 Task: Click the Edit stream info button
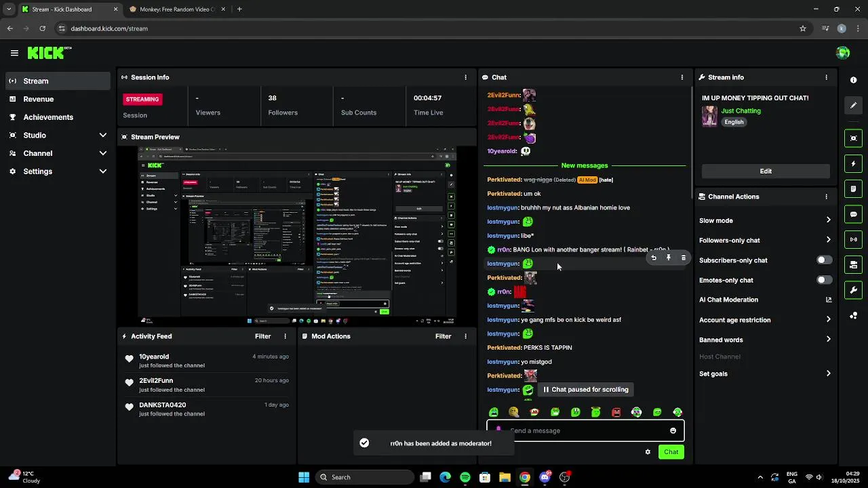[766, 171]
